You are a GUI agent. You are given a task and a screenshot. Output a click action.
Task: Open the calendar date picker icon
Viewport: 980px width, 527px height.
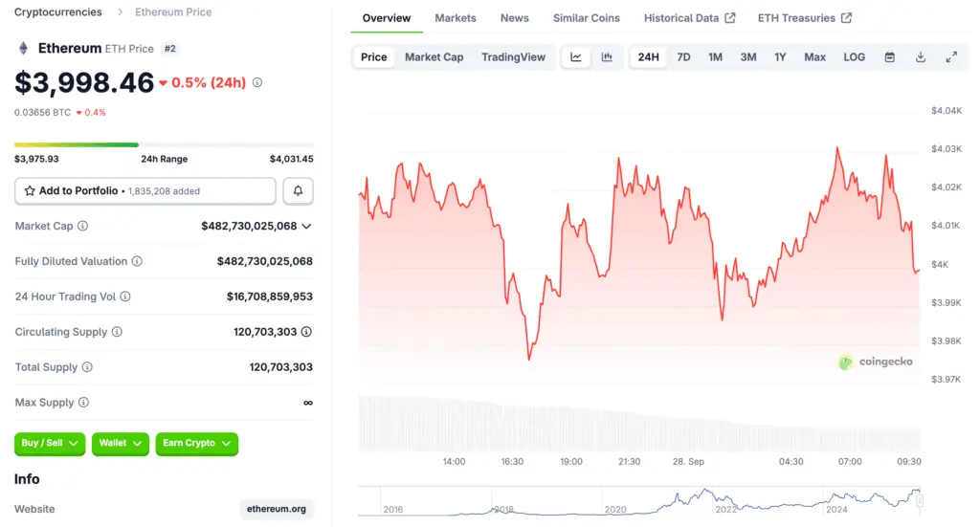pyautogui.click(x=889, y=57)
